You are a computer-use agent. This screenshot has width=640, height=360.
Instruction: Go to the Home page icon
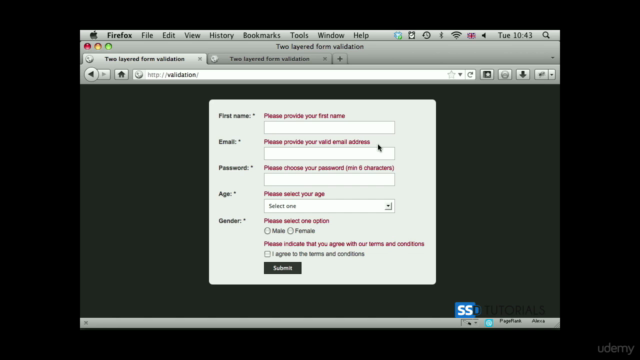coord(121,74)
